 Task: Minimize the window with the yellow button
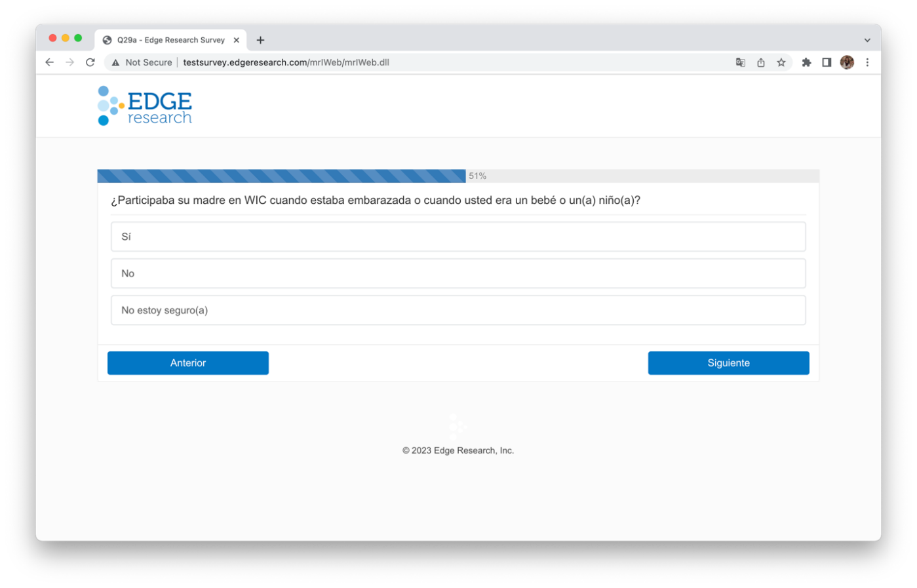click(66, 38)
